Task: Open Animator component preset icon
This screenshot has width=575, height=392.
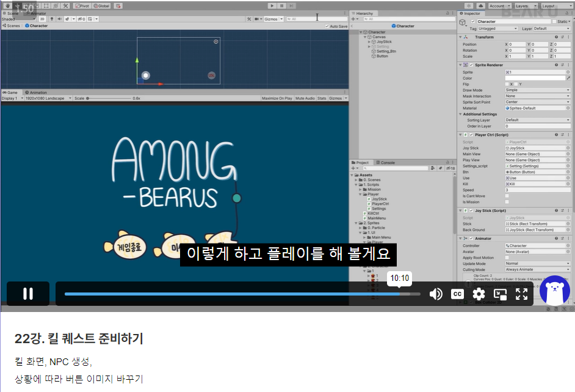Action: coord(563,238)
